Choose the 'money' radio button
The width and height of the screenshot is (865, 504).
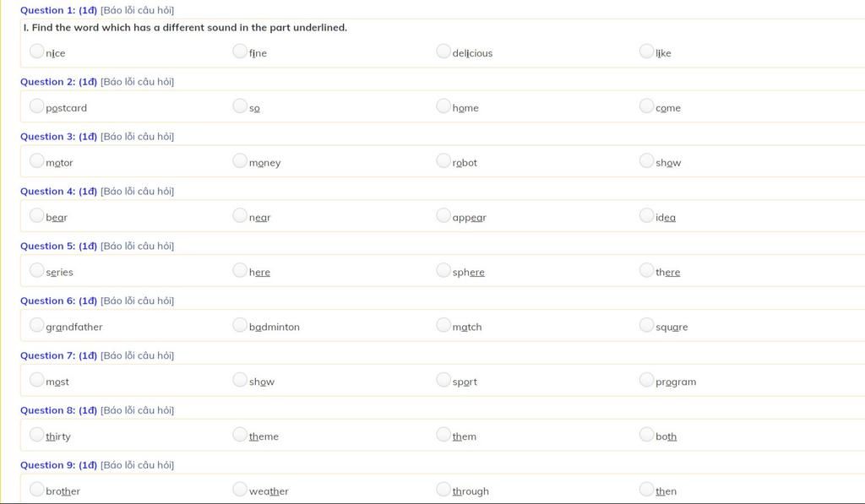(240, 161)
